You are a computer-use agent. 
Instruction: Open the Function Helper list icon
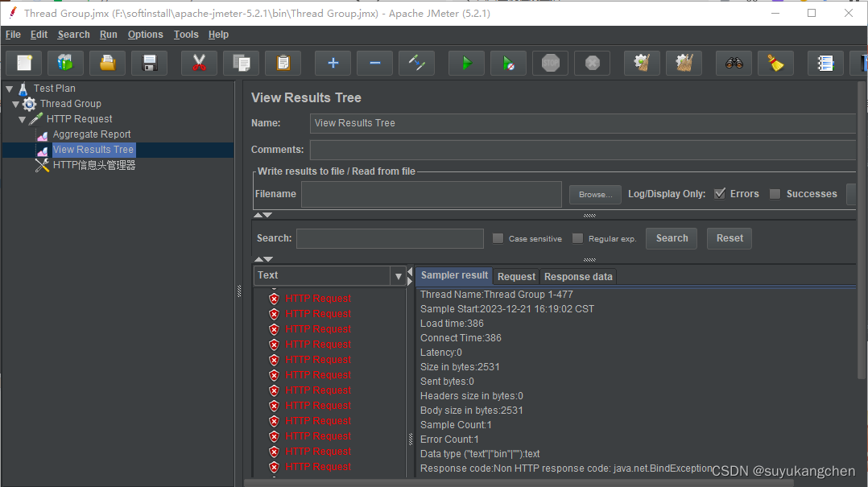[x=825, y=63]
